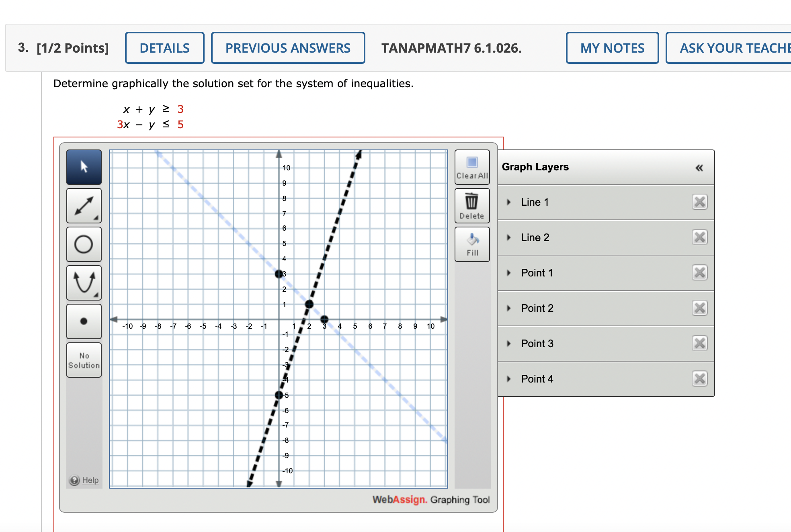791x532 pixels.
Task: Collapse the Graph Layers panel
Action: point(699,168)
